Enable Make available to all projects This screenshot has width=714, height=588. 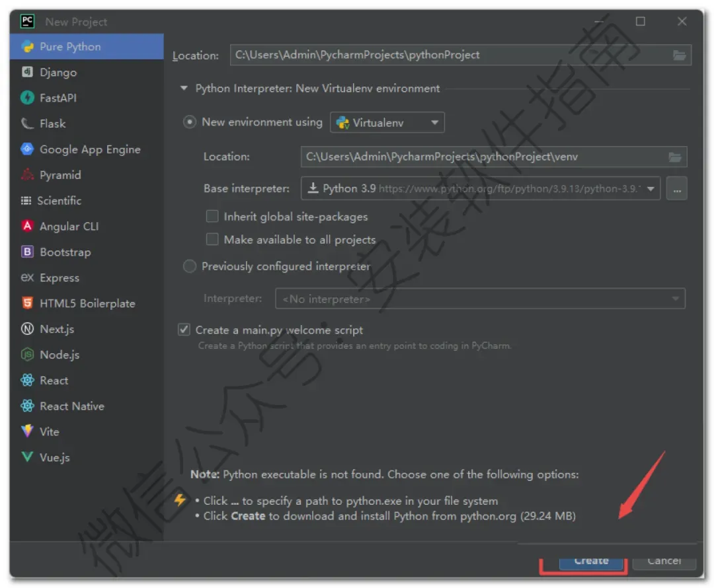212,239
